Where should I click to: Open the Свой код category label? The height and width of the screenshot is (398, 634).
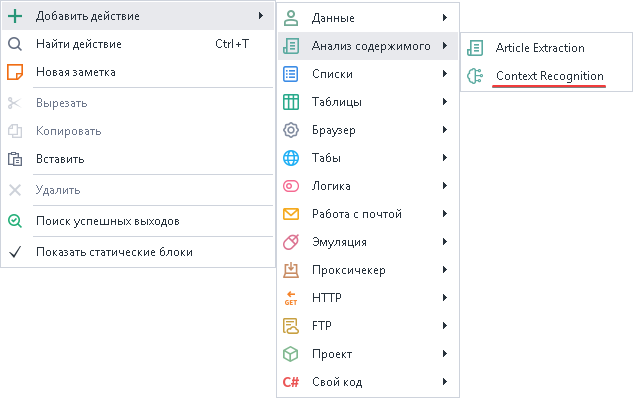[337, 382]
